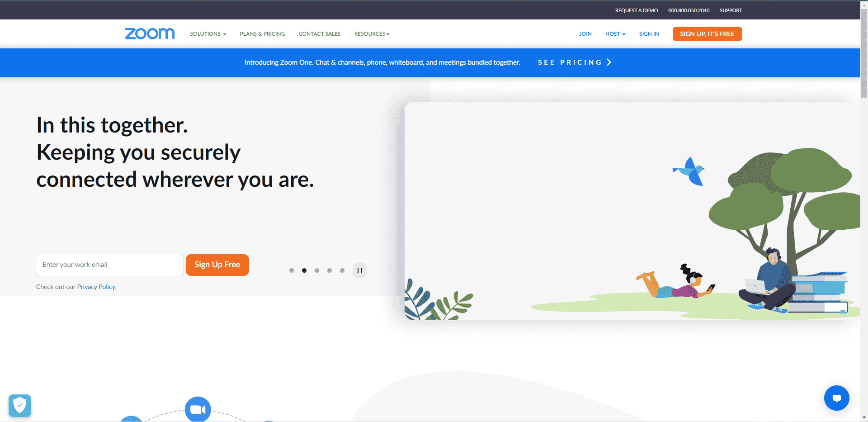This screenshot has height=422, width=868.
Task: Click the orange Sign Up Free button
Action: [217, 265]
